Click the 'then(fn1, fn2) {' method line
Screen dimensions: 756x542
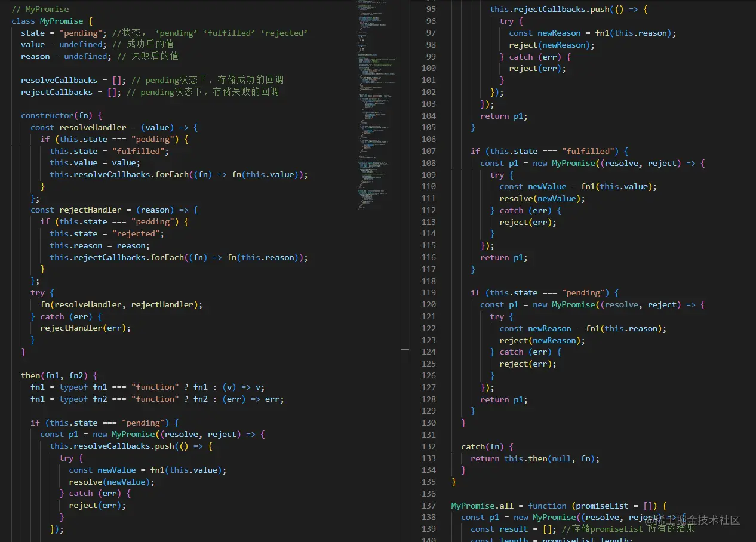point(59,375)
